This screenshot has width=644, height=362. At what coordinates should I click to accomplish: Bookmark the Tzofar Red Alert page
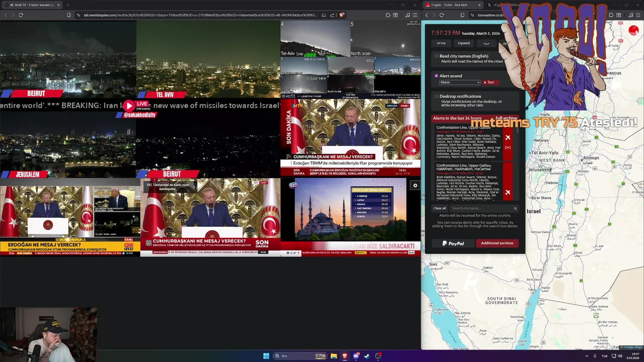[462, 15]
